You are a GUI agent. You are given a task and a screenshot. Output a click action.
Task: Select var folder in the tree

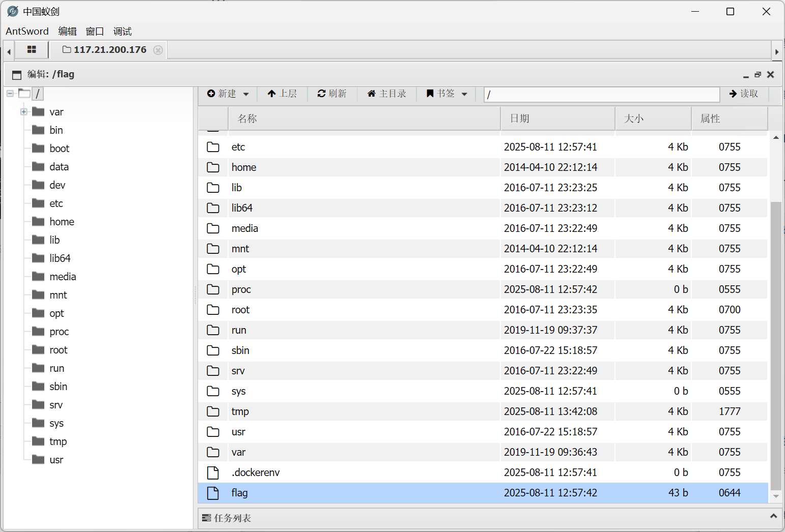(56, 112)
